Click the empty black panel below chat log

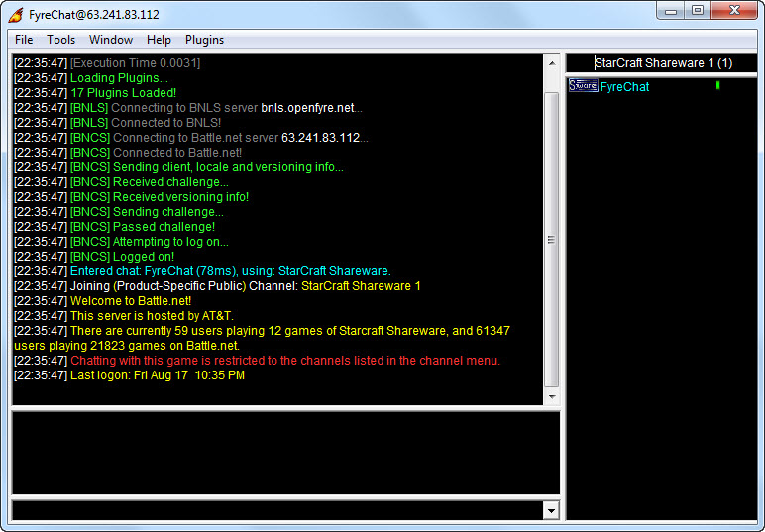[285, 453]
